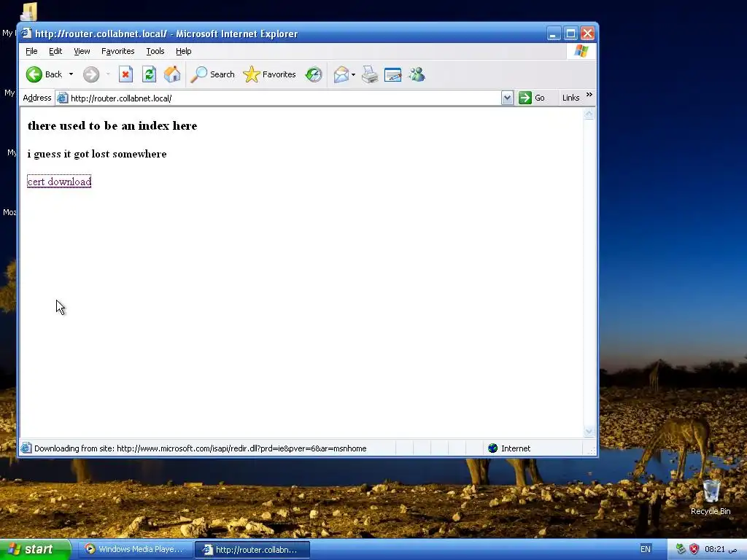Follow the cert download link
Viewport: 747px width, 560px height.
point(59,182)
